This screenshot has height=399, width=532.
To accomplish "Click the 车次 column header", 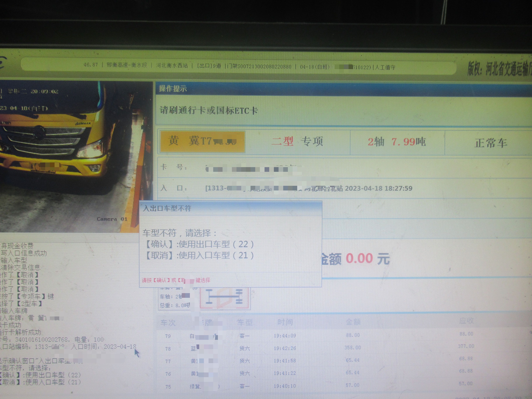I will coord(168,323).
